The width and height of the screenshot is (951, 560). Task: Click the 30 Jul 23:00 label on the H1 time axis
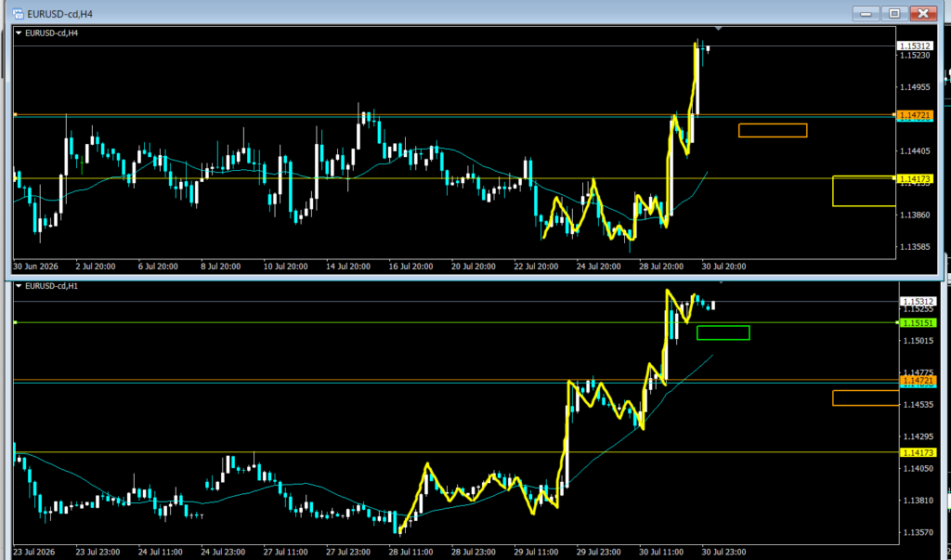pyautogui.click(x=724, y=553)
